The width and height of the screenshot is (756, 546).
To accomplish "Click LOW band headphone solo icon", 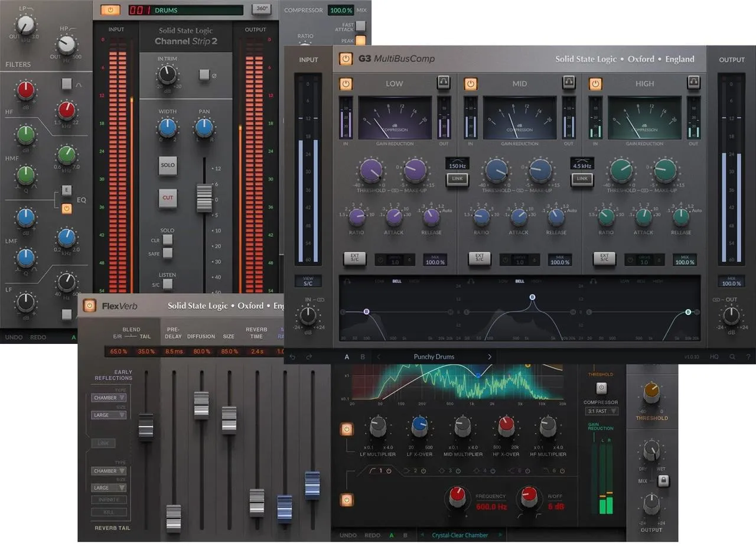I will click(x=444, y=83).
